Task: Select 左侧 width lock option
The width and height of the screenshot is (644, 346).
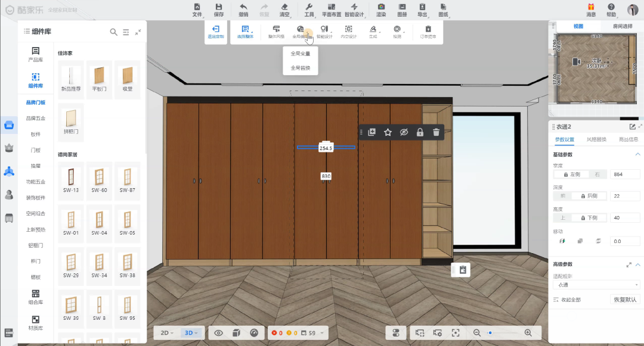Action: coord(571,174)
